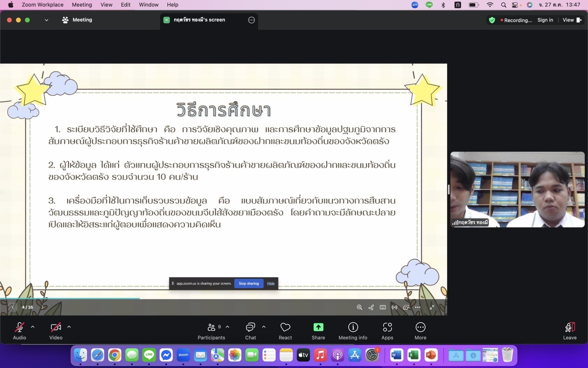This screenshot has width=588, height=368.
Task: Switch to the shared screen tab
Action: pos(200,20)
